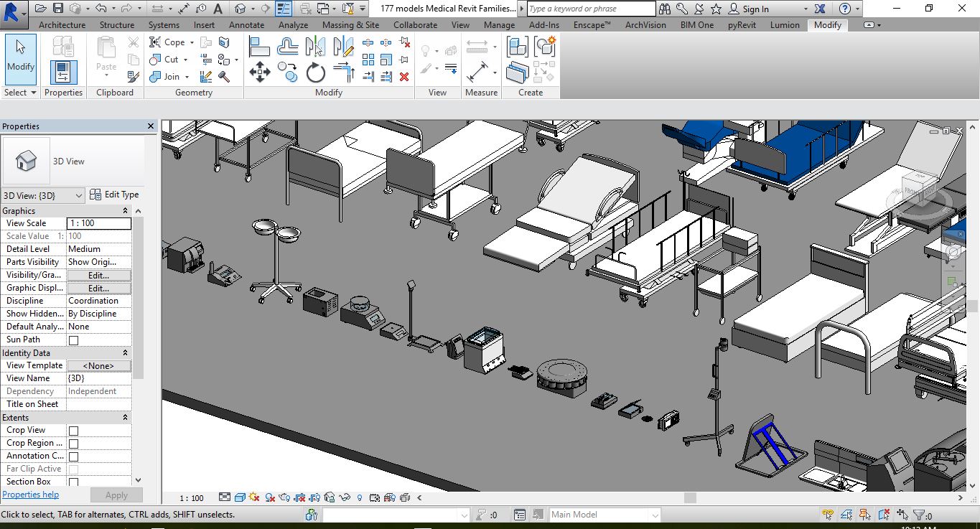The height and width of the screenshot is (529, 980).
Task: Select the Move tool
Action: [x=259, y=72]
